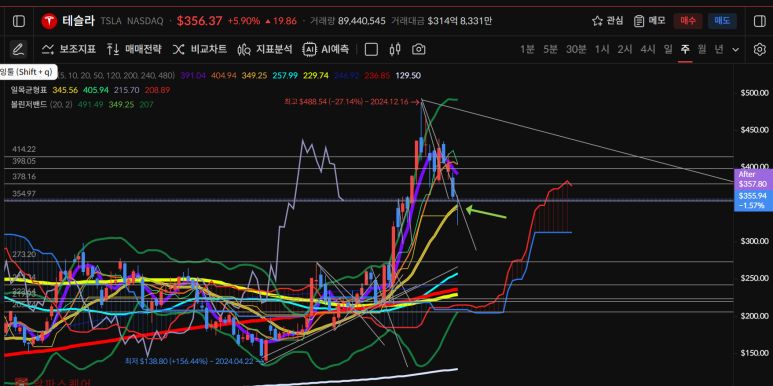Click the 볼린저밴드 indicator label
Screen dimensions: 773x386
tap(28, 105)
